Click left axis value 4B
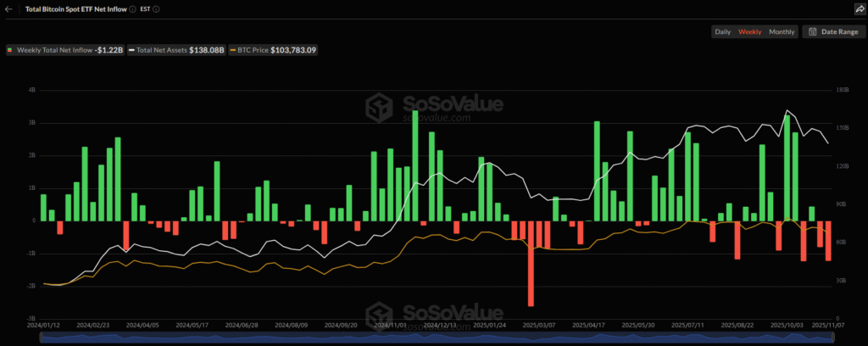The width and height of the screenshot is (868, 346). pos(32,90)
